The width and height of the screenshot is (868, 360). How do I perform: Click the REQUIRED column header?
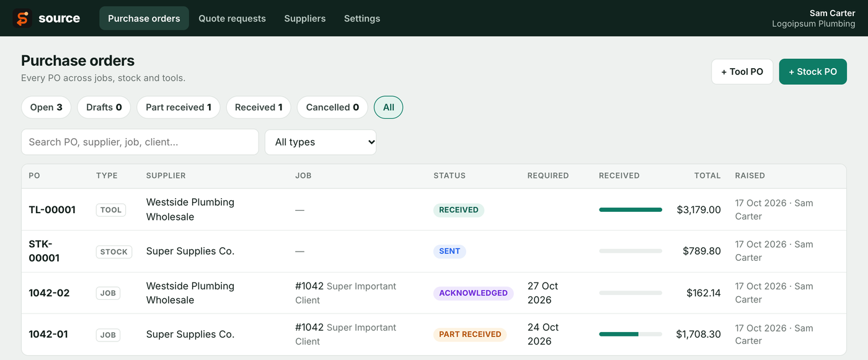548,175
